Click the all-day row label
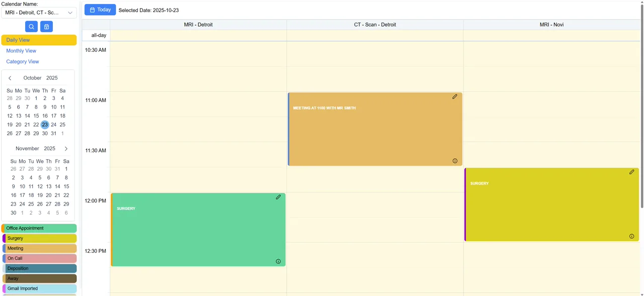This screenshot has width=644, height=296. (x=99, y=36)
